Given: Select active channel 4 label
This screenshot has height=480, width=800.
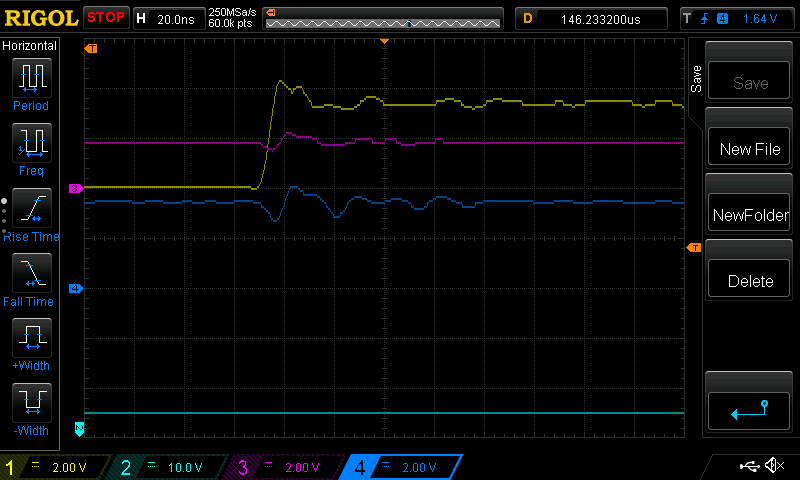Looking at the screenshot, I should point(403,467).
